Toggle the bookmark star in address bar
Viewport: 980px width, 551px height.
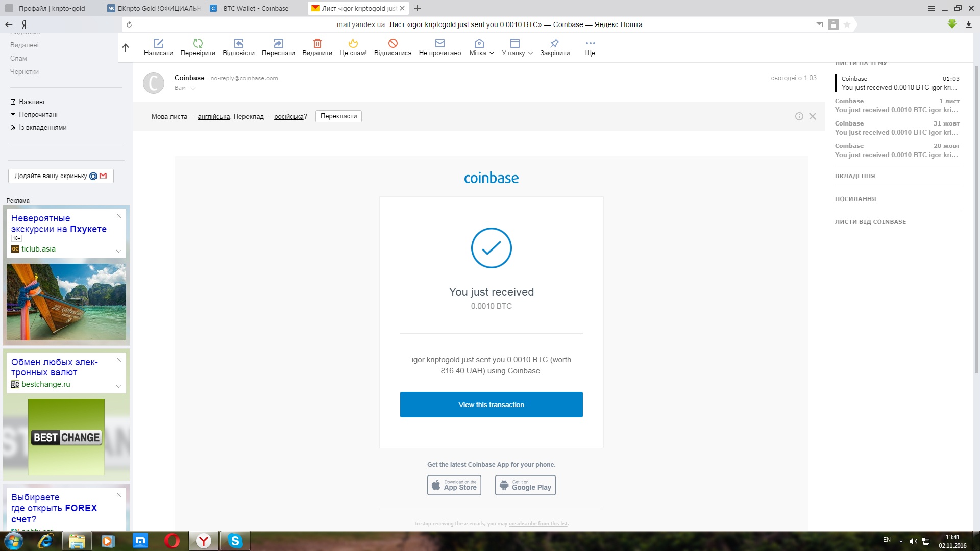(x=847, y=24)
